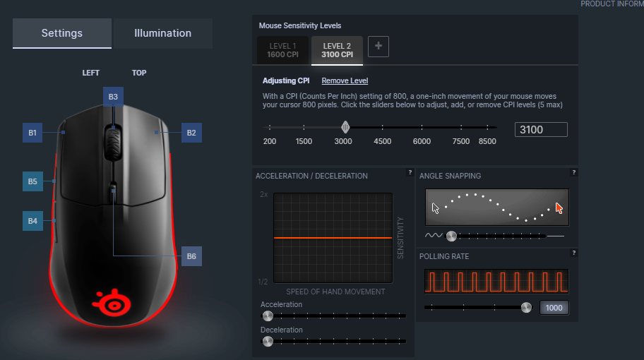Viewport: 644px width, 360px height.
Task: Open the Settings tab
Action: (x=62, y=33)
